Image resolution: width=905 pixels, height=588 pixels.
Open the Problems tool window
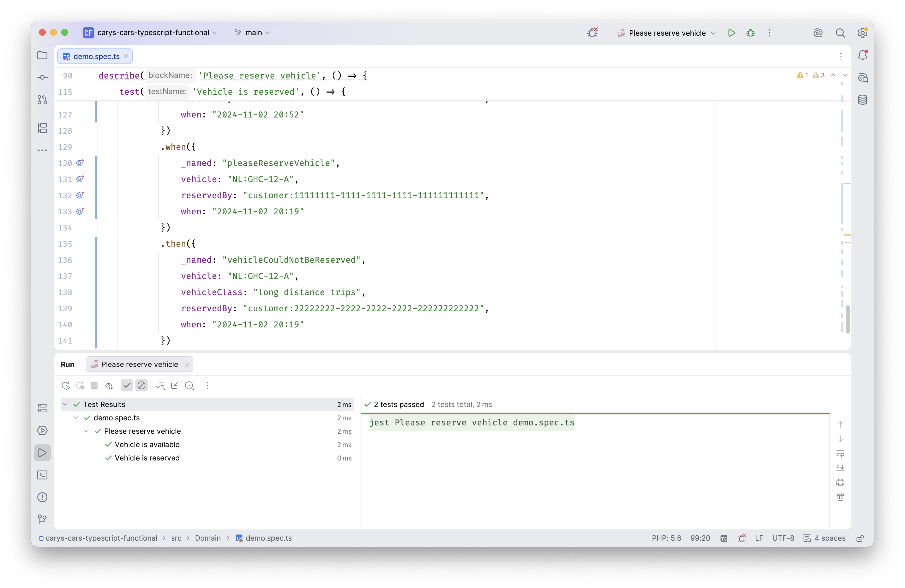tap(42, 497)
